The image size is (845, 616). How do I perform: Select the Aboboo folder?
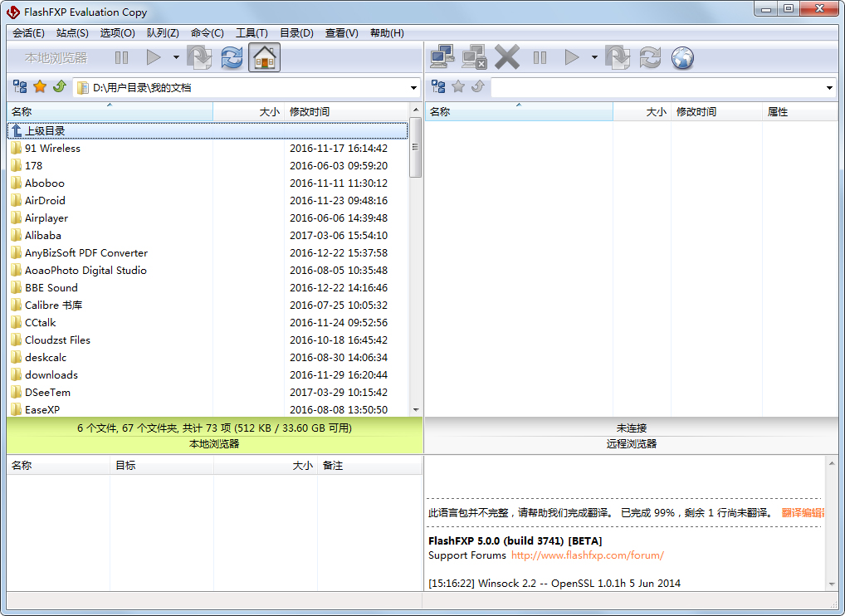44,183
